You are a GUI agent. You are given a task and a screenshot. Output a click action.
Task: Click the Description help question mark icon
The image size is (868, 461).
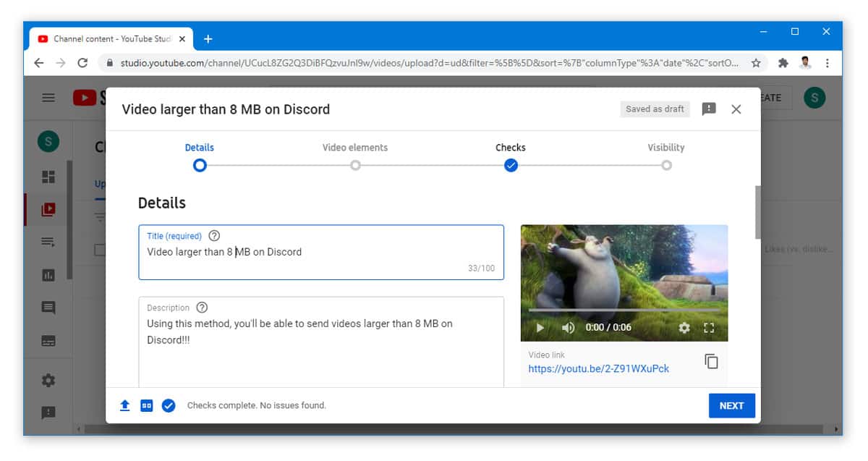point(202,308)
